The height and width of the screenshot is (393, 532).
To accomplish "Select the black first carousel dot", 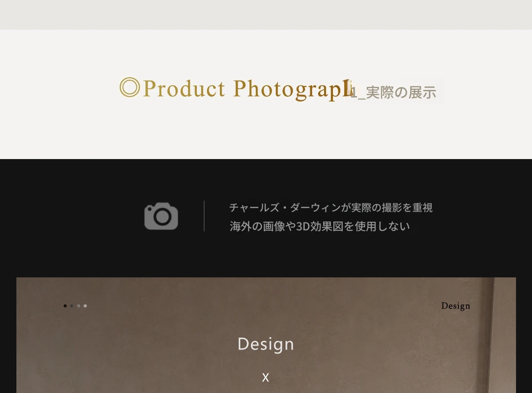I will coord(65,306).
